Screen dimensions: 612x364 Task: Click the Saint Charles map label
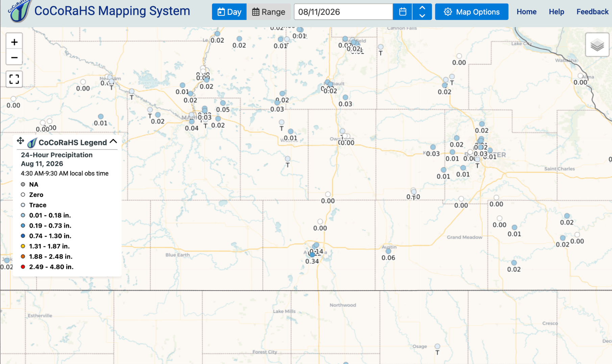[x=559, y=169]
